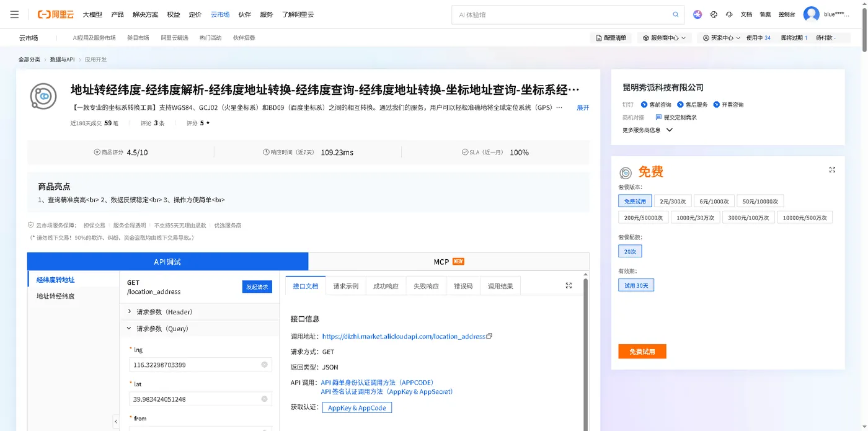The height and width of the screenshot is (431, 868).
Task: Open the 成功响应 tab
Action: point(386,286)
